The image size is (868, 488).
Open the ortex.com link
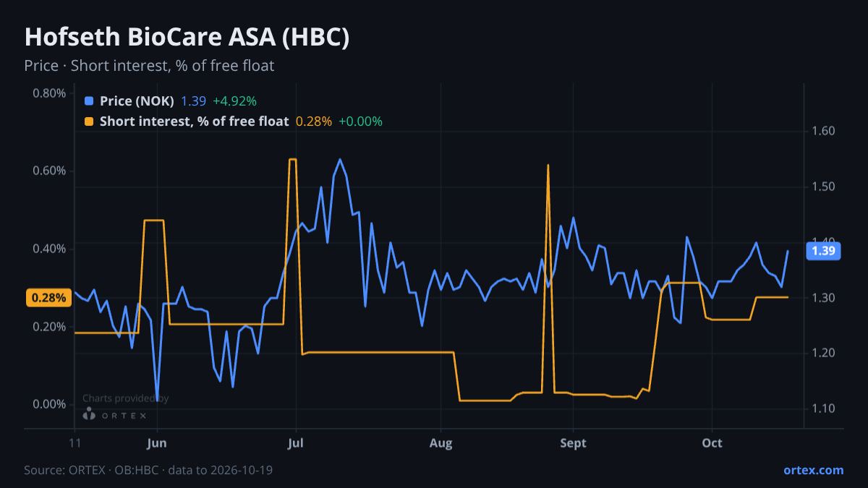tap(813, 470)
